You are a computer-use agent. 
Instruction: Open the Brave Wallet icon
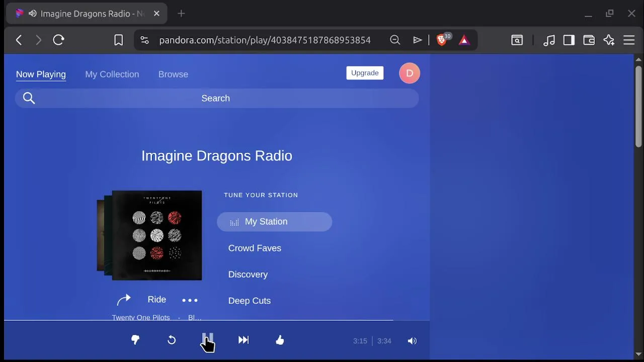(x=589, y=40)
